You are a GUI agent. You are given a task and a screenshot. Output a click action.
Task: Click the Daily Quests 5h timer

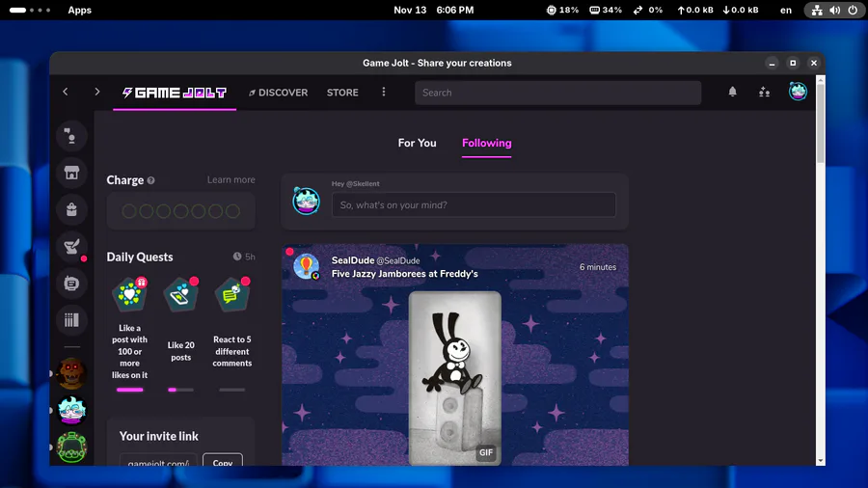[244, 257]
